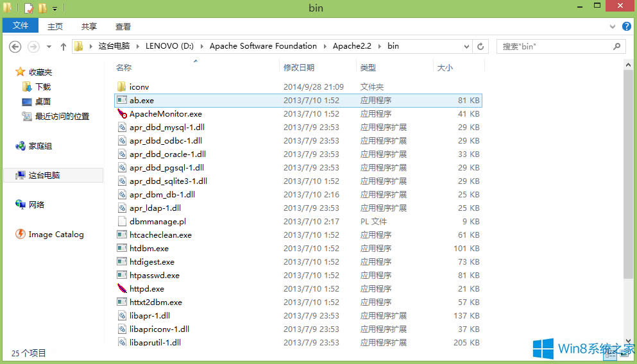Image resolution: width=637 pixels, height=364 pixels.
Task: Select the apr_dbd_odbc-1.dll file name
Action: pos(166,140)
